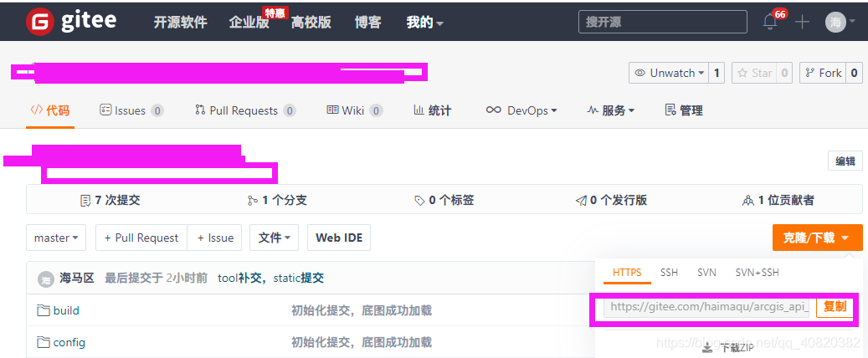The width and height of the screenshot is (868, 358).
Task: Click the 2小时前 commit time text
Action: pyautogui.click(x=187, y=278)
